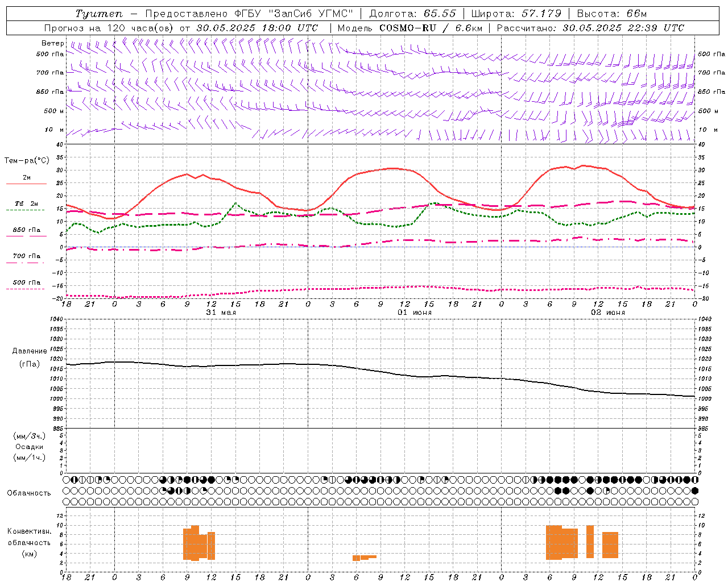Viewport: 728px width, 582px height.
Task: Click the "Облачность" cloud cover label
Action: tap(29, 493)
